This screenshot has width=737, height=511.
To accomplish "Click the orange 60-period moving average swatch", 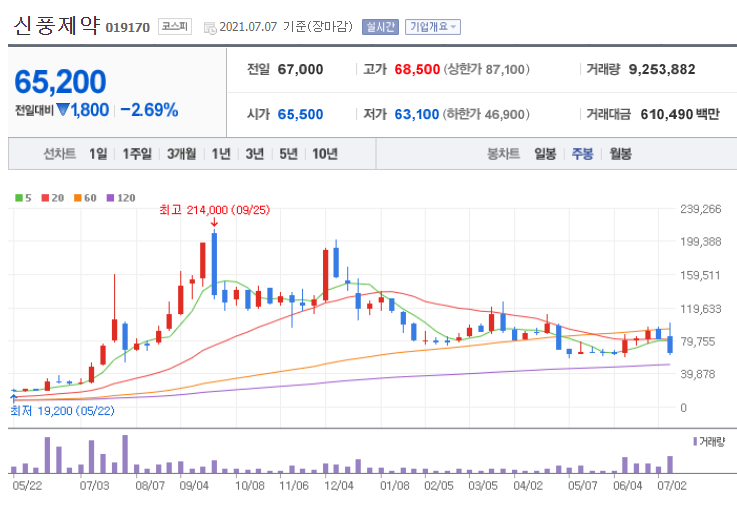I will pyautogui.click(x=78, y=198).
